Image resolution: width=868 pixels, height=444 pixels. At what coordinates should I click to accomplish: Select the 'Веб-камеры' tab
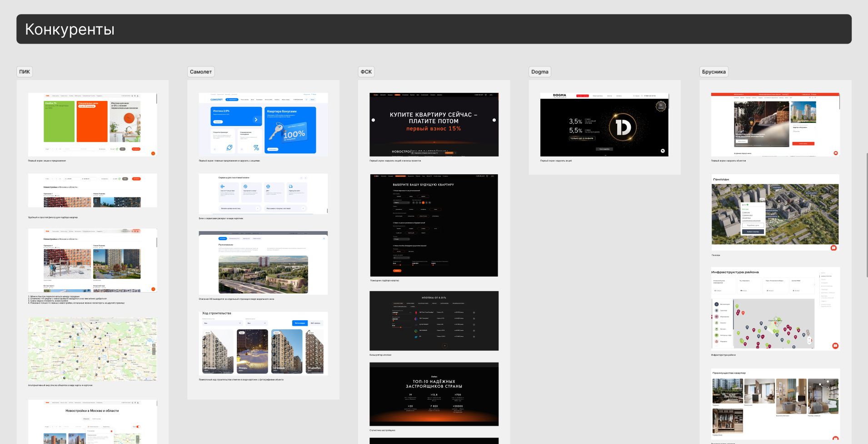[x=315, y=323]
